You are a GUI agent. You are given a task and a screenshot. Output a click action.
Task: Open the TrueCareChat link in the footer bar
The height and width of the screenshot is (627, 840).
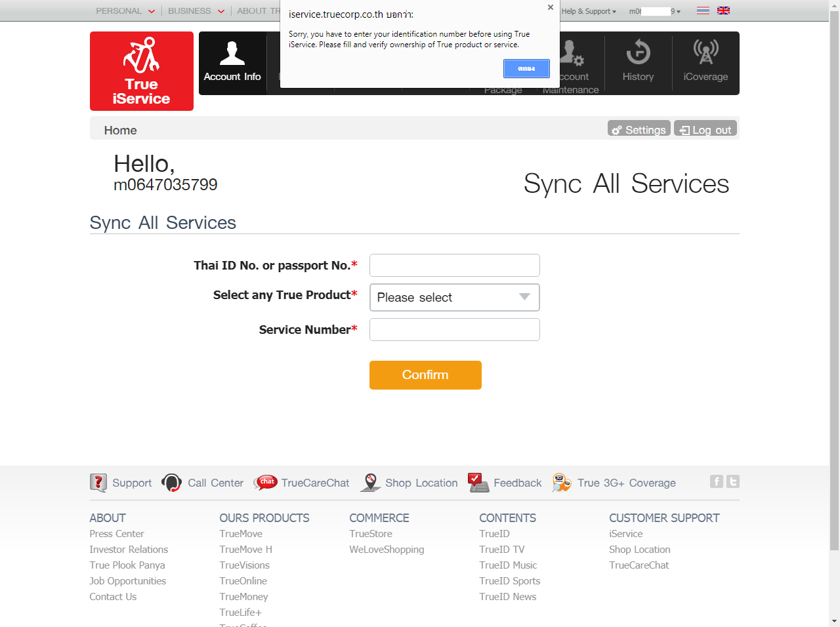316,483
